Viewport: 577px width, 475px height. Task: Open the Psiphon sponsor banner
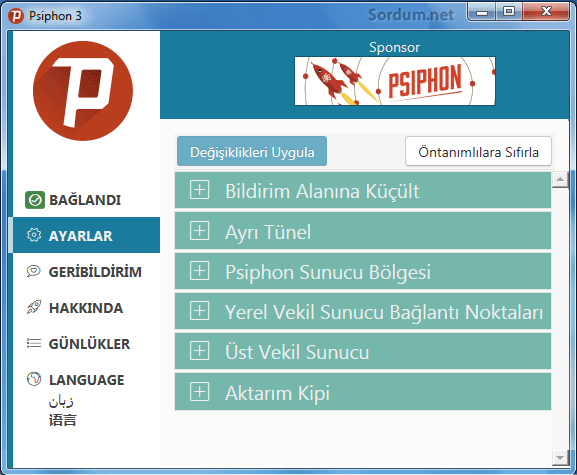(395, 81)
